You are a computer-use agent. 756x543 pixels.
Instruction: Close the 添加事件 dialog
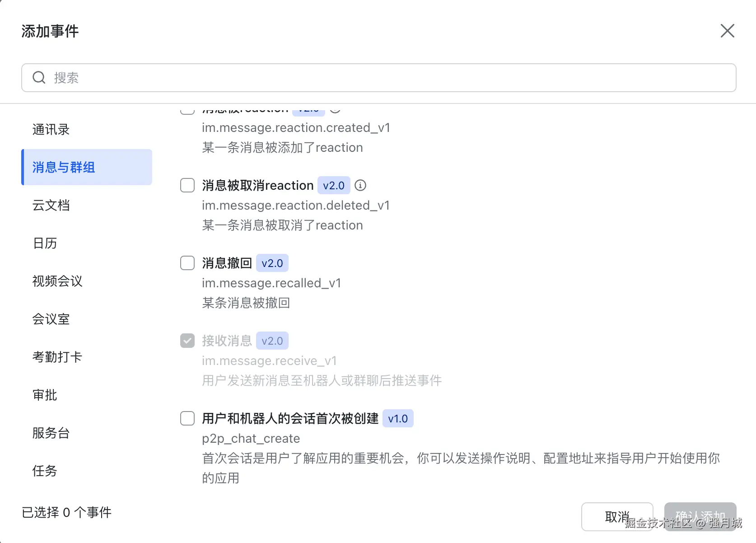(727, 31)
